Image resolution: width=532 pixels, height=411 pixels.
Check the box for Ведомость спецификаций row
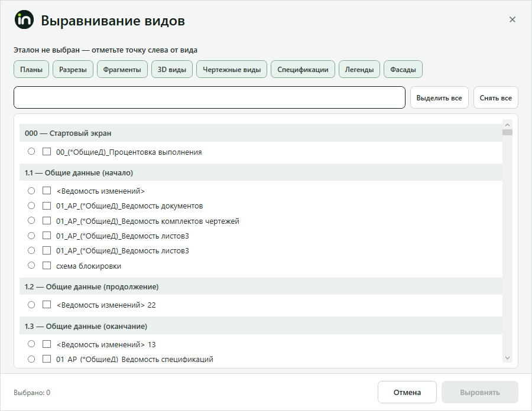tap(47, 359)
